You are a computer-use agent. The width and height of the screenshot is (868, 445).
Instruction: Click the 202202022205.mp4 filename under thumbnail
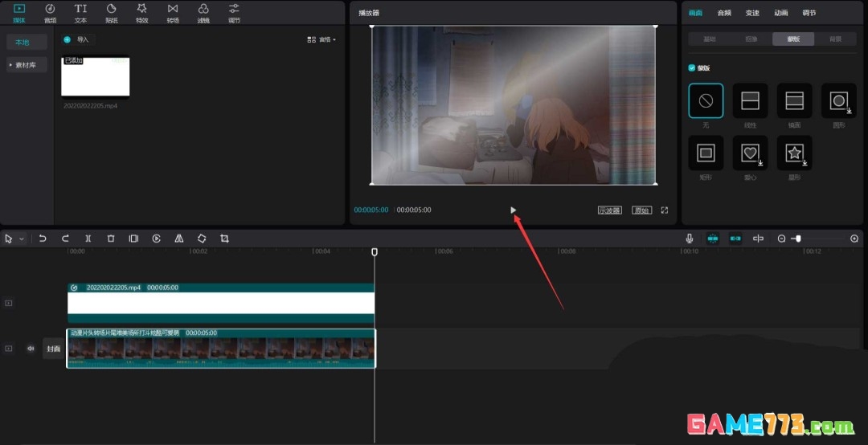[x=90, y=106]
